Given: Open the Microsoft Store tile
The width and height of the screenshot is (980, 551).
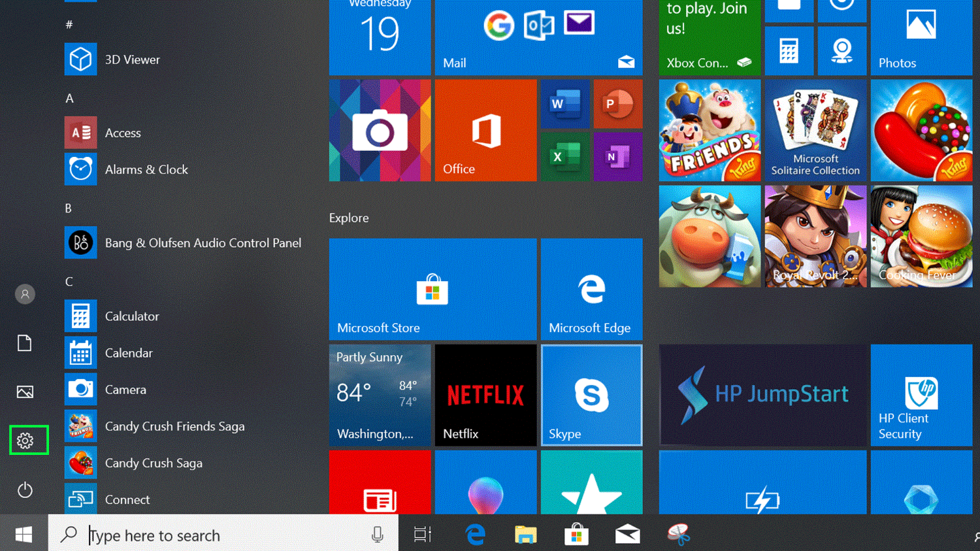Looking at the screenshot, I should point(433,289).
